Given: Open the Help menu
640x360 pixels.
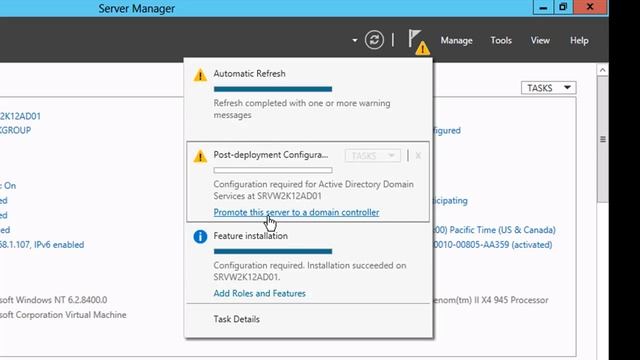Looking at the screenshot, I should pyautogui.click(x=579, y=40).
